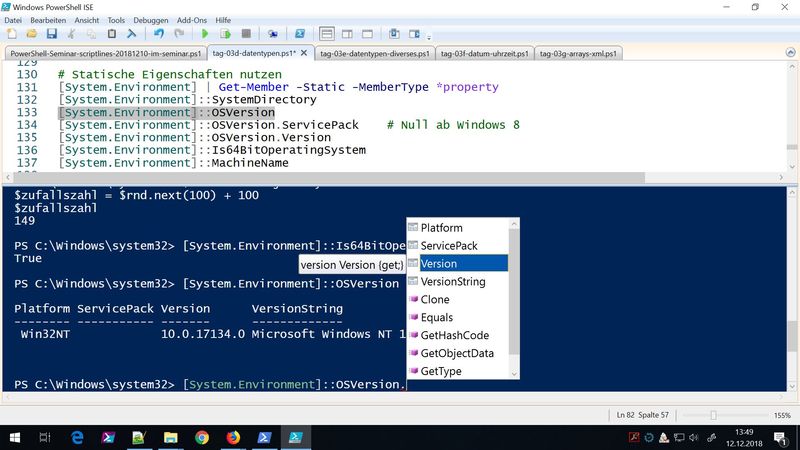Select Version in the IntelliSense list
The height and width of the screenshot is (450, 800).
pos(439,264)
